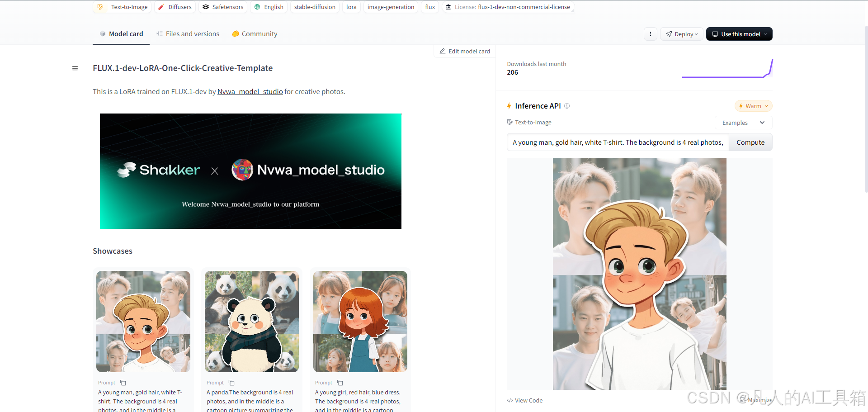Screen dimensions: 868x412
Task: Open the Examples dropdown
Action: (743, 123)
